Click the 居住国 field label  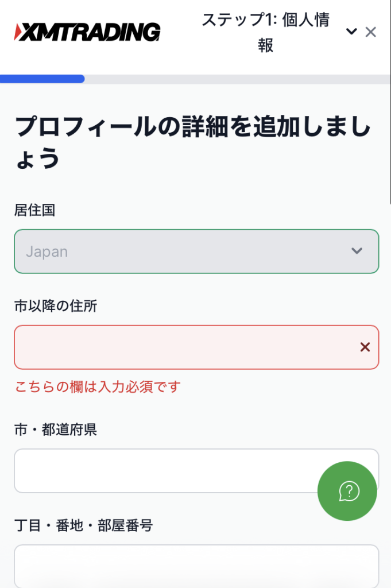point(35,210)
